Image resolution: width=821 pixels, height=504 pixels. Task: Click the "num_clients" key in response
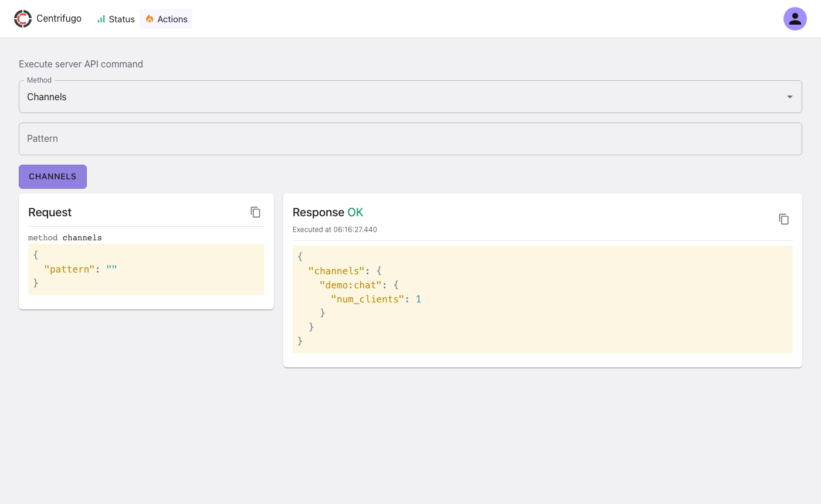click(367, 299)
